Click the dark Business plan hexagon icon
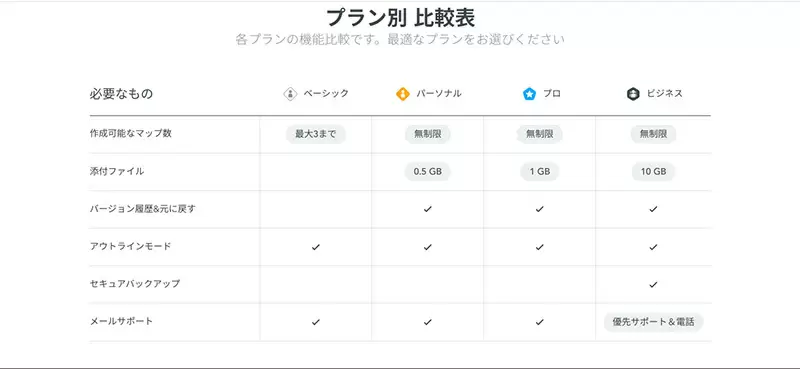This screenshot has width=800, height=369. (633, 94)
